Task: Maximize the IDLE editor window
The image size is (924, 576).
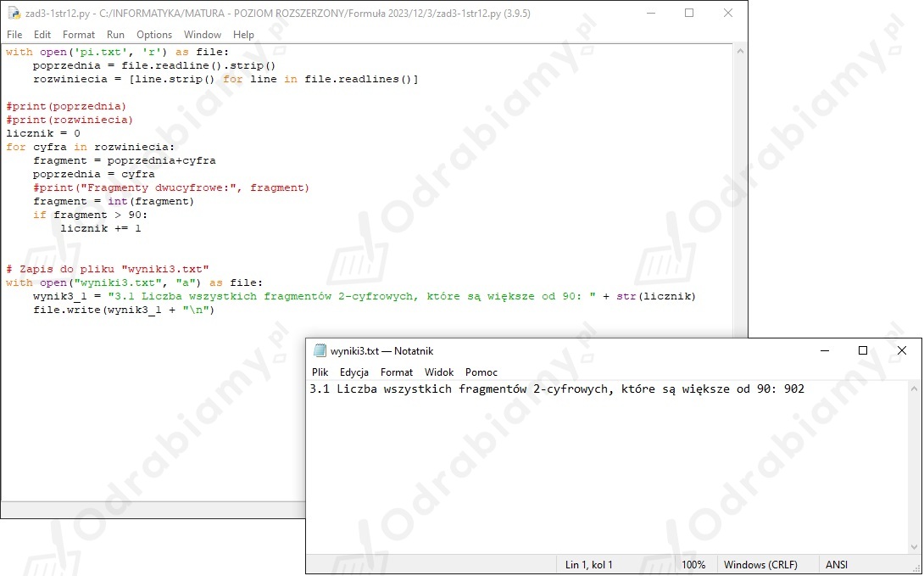Action: click(x=689, y=13)
